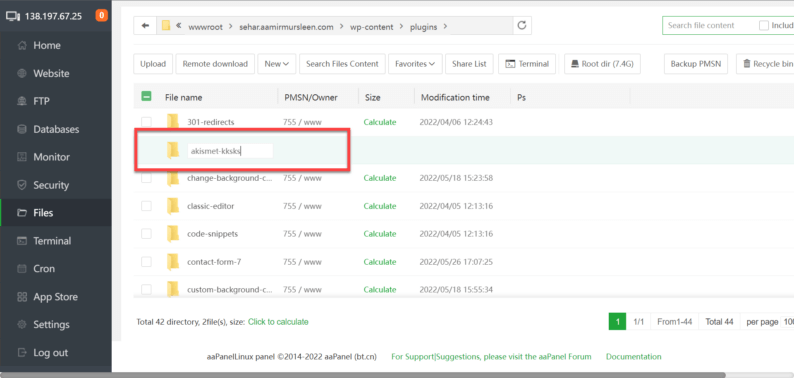Click the Website globe icon in sidebar
This screenshot has width=794, height=378.
(x=22, y=73)
